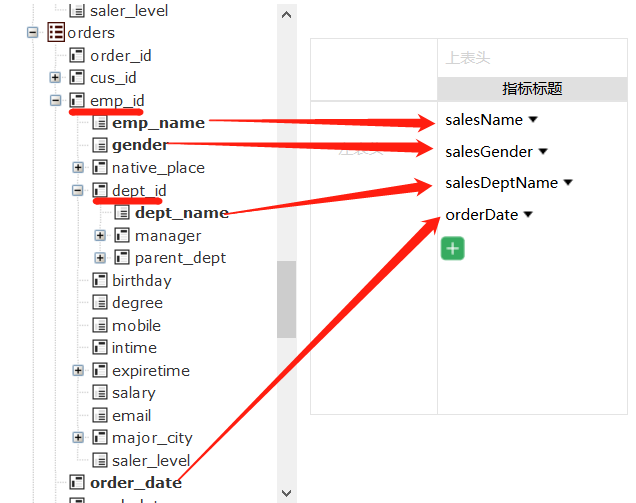Select the orders tree item text
This screenshot has width=636, height=503.
[x=91, y=33]
